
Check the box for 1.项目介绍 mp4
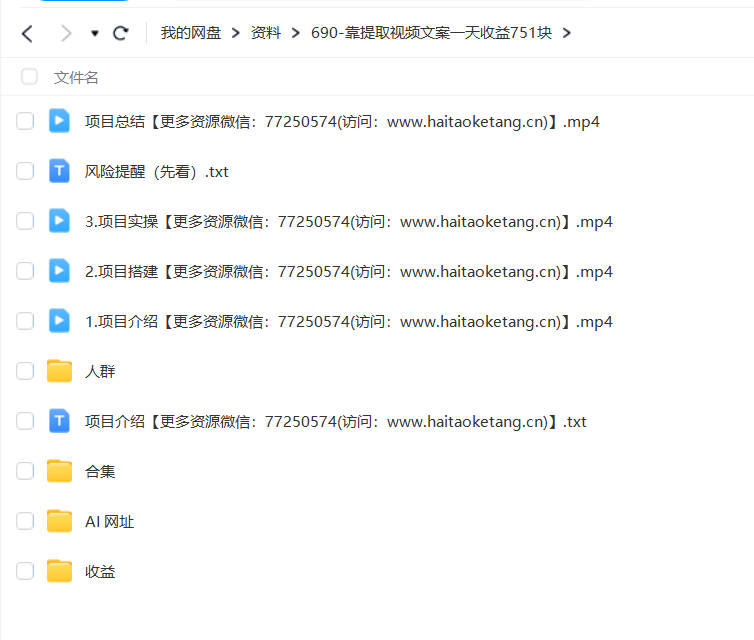pos(25,321)
